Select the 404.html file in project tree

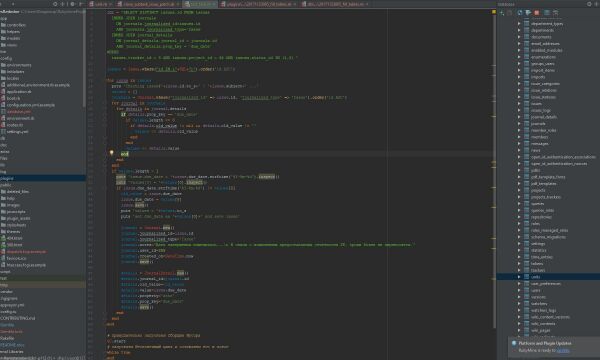coord(15,238)
